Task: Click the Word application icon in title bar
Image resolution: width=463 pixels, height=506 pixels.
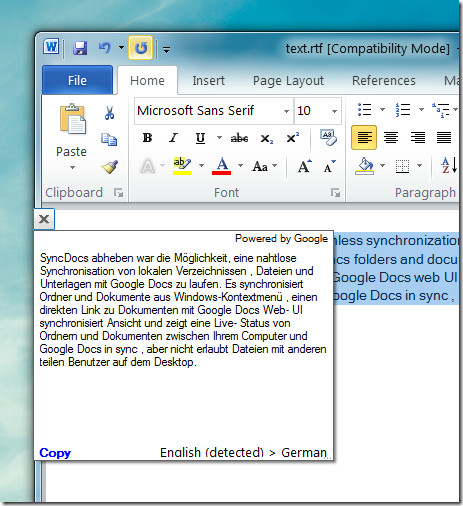Action: [51, 47]
